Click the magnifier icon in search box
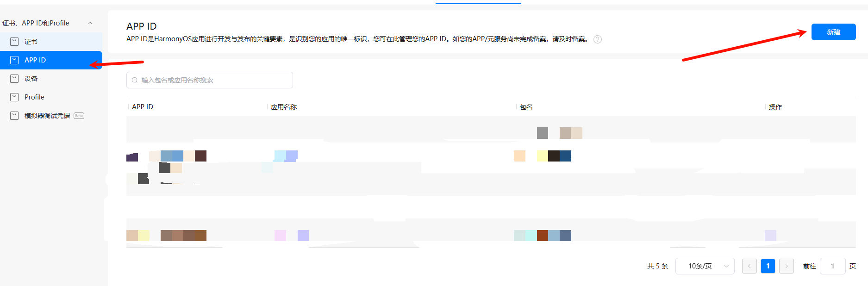 (x=135, y=80)
